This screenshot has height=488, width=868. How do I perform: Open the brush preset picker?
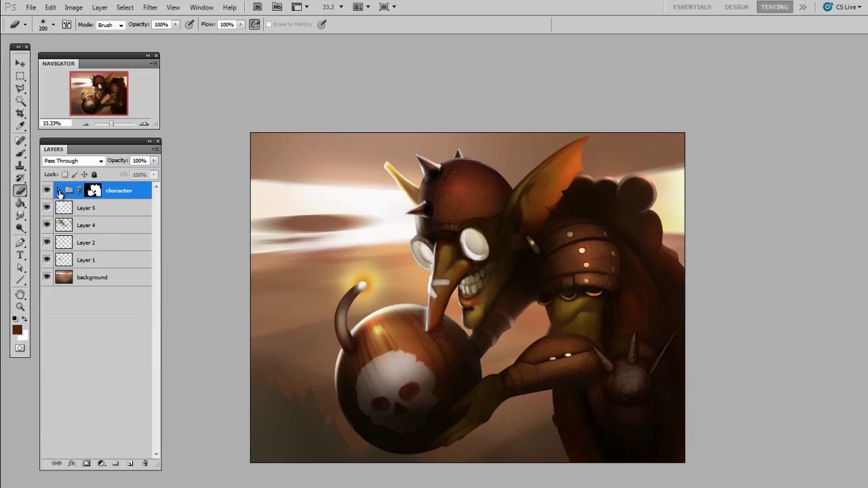point(53,24)
